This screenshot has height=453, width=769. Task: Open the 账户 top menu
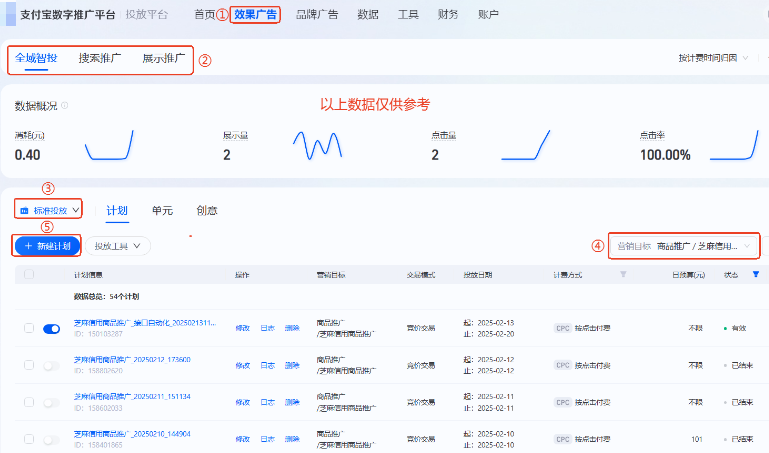pyautogui.click(x=488, y=14)
